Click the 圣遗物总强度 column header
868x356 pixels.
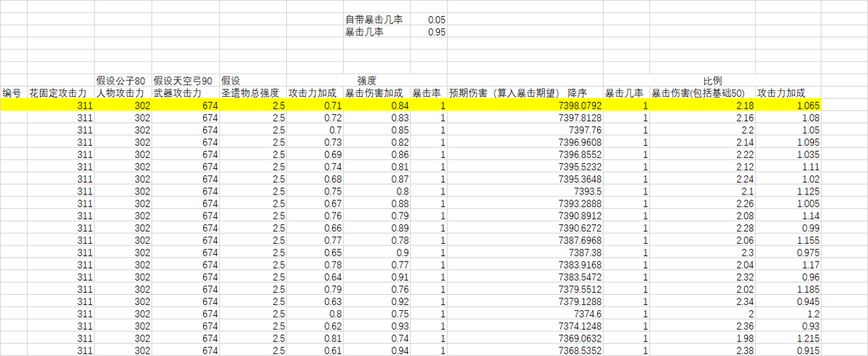(x=253, y=93)
